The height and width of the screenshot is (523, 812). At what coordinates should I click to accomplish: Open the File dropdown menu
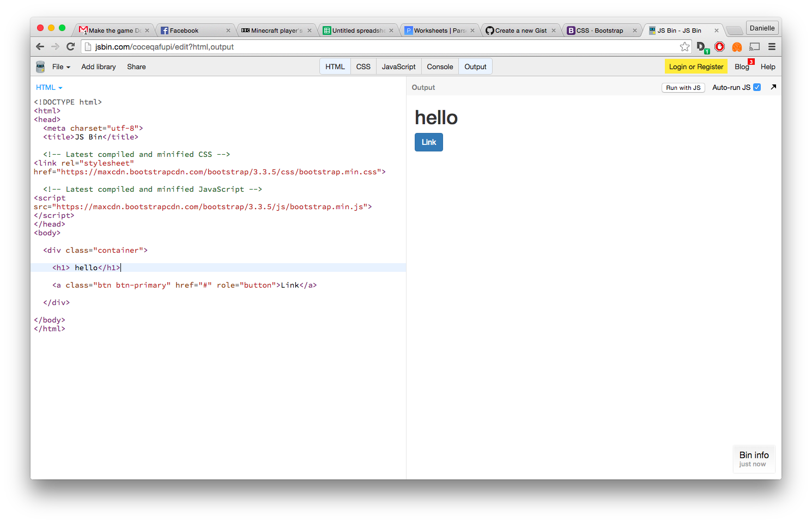(x=61, y=66)
